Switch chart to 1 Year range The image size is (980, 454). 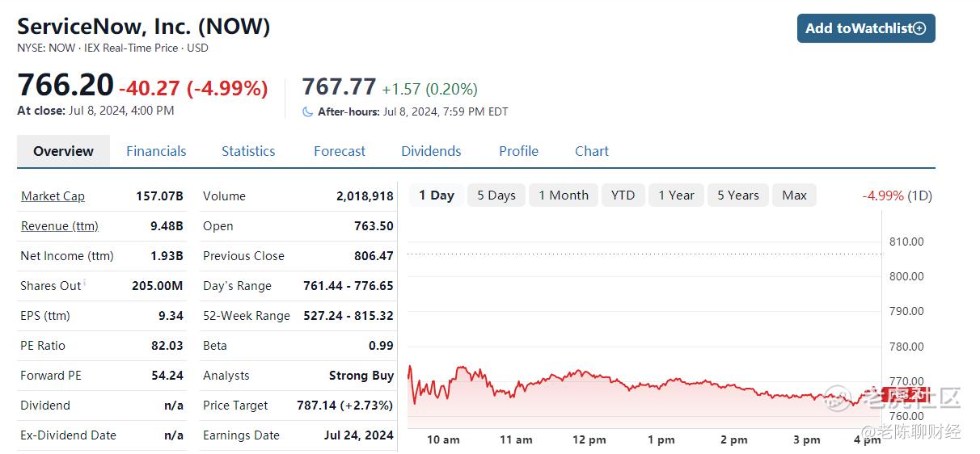tap(676, 195)
